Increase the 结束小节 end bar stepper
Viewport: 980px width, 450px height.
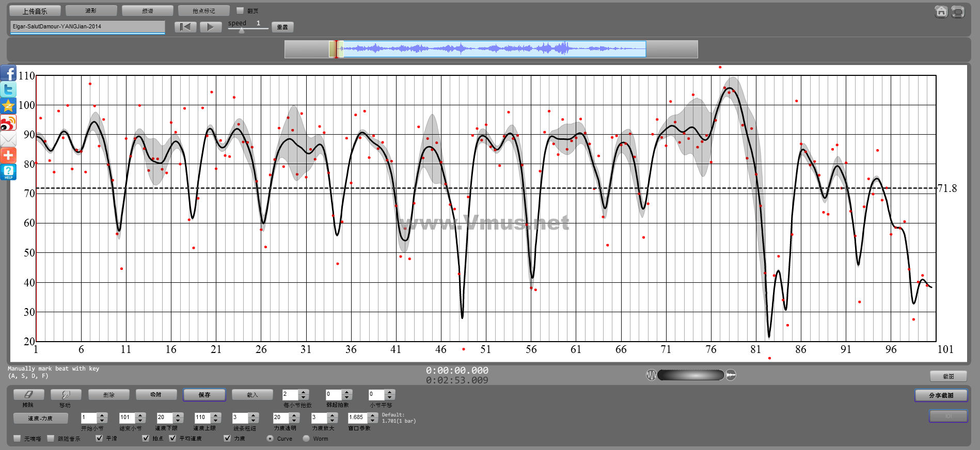click(140, 415)
